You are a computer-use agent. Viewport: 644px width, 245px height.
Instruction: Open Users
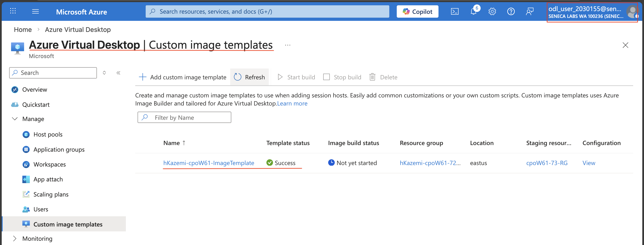[x=41, y=209]
